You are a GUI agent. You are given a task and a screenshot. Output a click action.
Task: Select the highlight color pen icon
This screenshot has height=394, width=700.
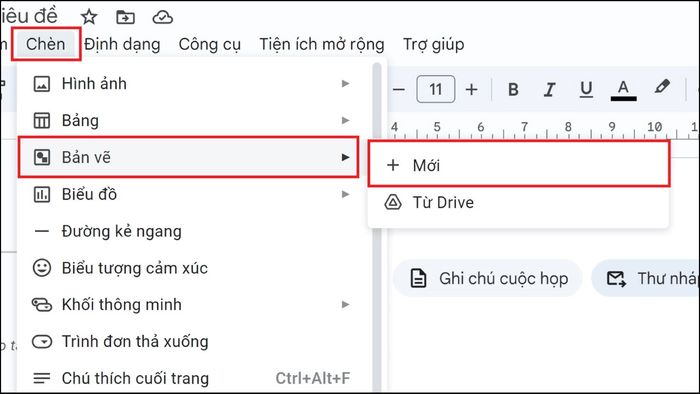pos(662,87)
